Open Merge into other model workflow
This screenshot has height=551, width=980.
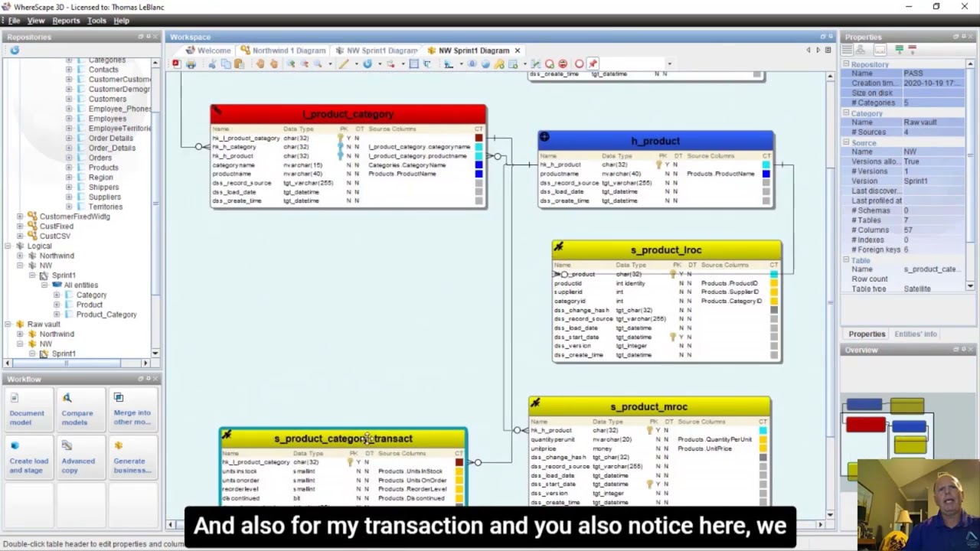click(132, 409)
